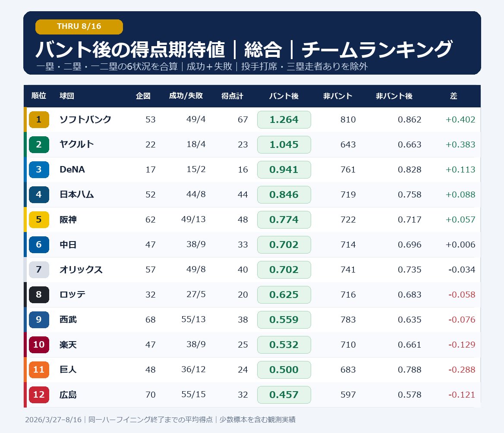504x433 pixels.
Task: Click the green rank 2 badge
Action: tap(39, 144)
